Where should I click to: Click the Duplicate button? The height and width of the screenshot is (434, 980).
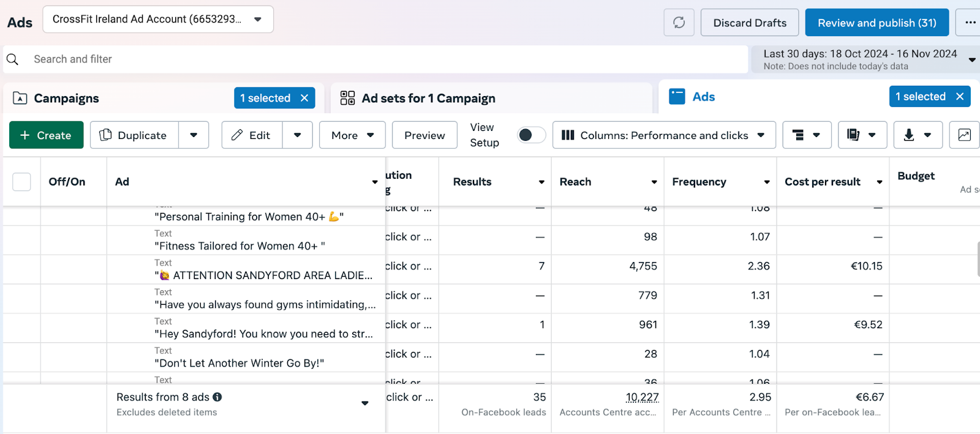pyautogui.click(x=135, y=135)
